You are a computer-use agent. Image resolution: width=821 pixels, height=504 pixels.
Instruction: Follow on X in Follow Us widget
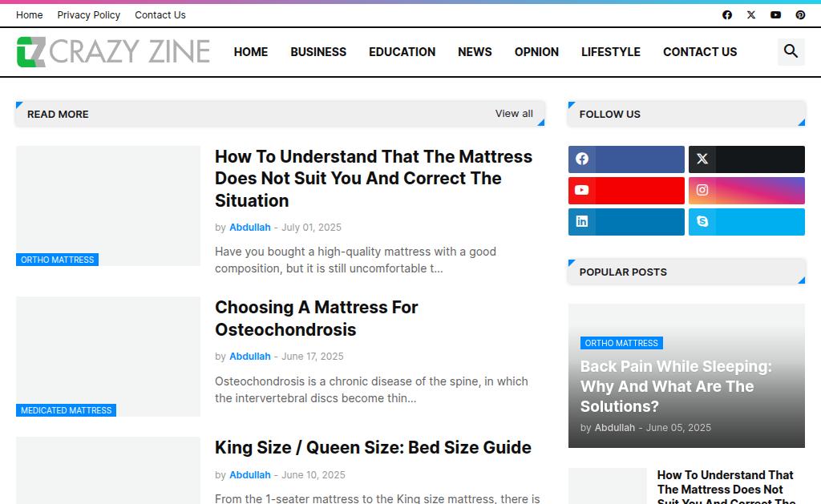coord(746,159)
